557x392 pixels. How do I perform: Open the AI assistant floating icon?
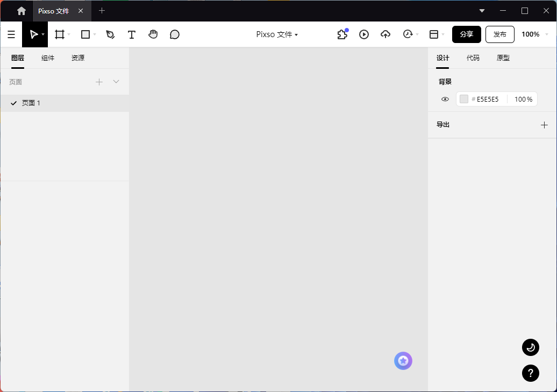coord(403,361)
